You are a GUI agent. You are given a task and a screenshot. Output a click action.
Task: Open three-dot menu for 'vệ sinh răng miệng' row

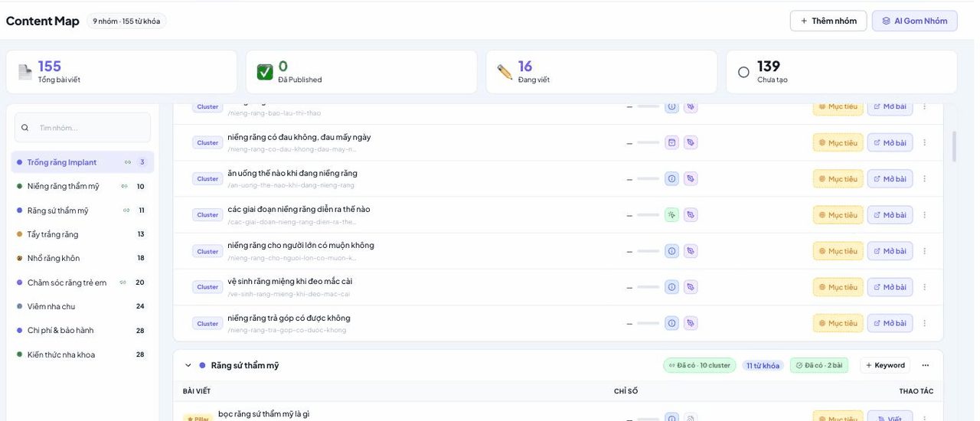coord(924,287)
